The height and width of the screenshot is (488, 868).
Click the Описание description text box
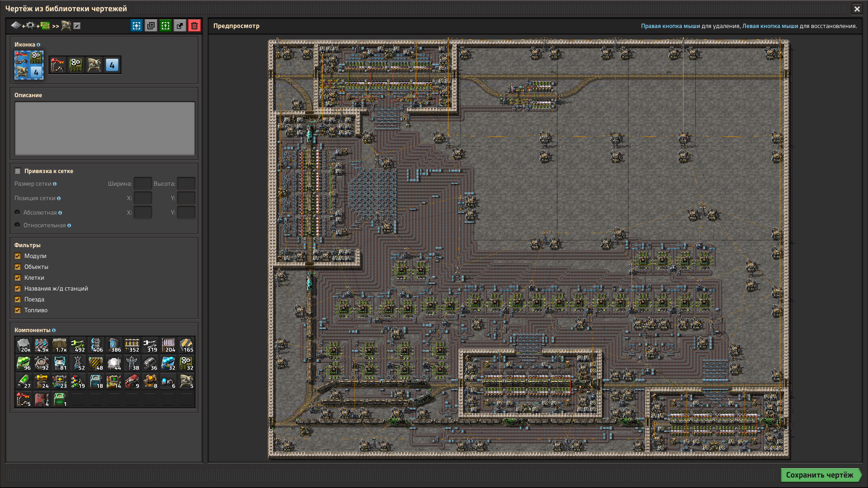point(105,128)
